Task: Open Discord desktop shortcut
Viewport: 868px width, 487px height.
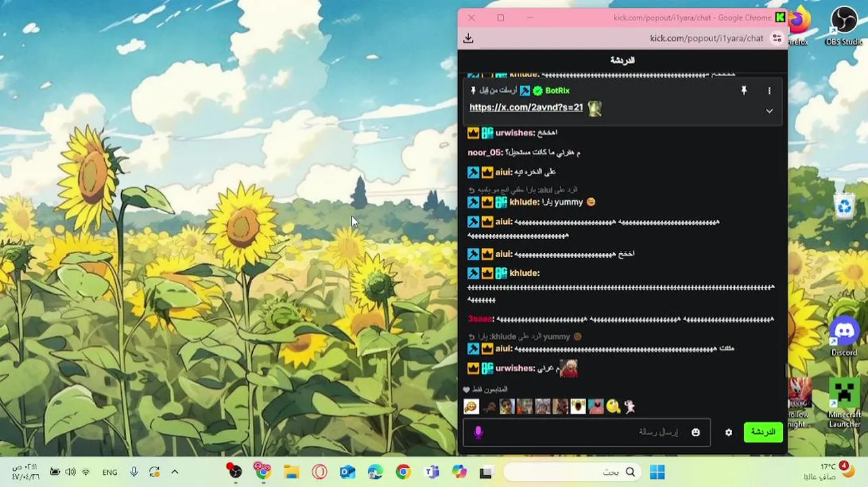Action: (844, 336)
